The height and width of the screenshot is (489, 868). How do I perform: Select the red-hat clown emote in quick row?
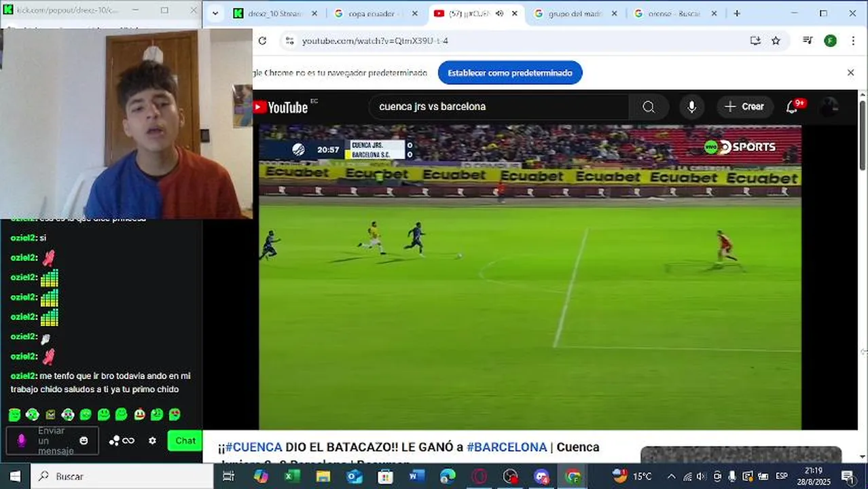[139, 414]
